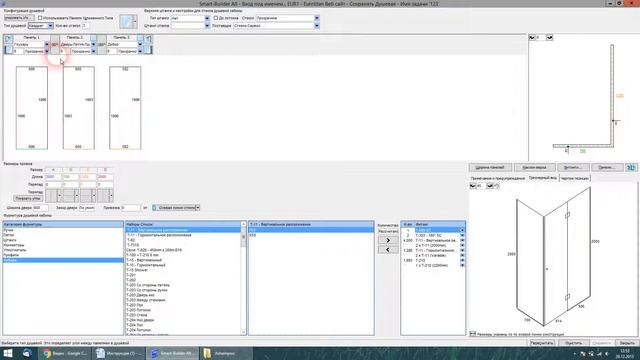Click the Ширина двери input field
Viewport: 640px width, 360px height.
[40, 208]
